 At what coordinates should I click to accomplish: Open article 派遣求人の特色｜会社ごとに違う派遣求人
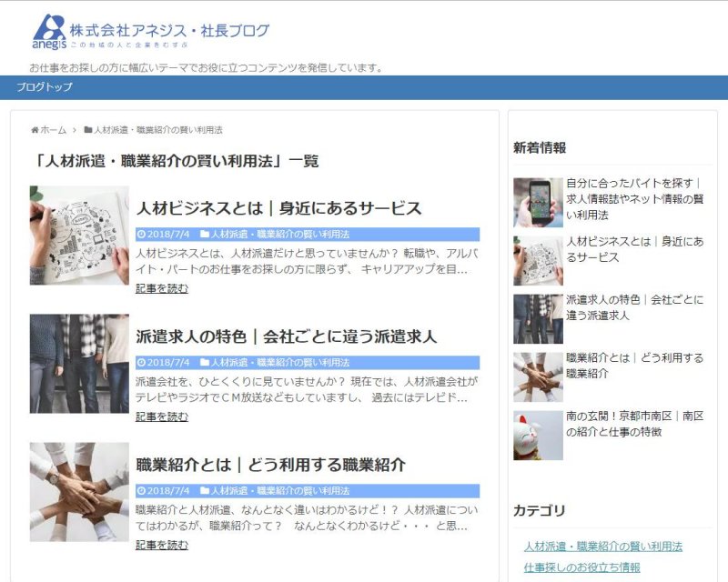coord(286,336)
